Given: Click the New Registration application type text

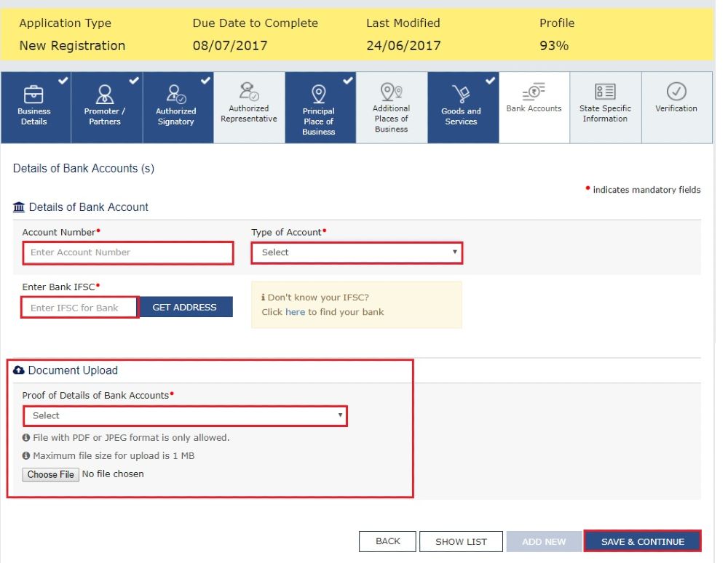Looking at the screenshot, I should [72, 45].
